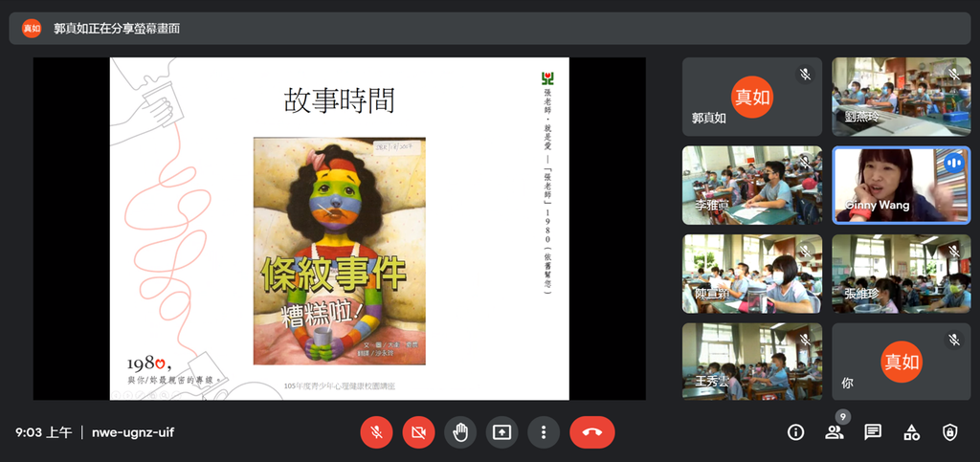
Task: Click the 郭真如正在分享螢幕畫面 banner text
Action: (117, 28)
